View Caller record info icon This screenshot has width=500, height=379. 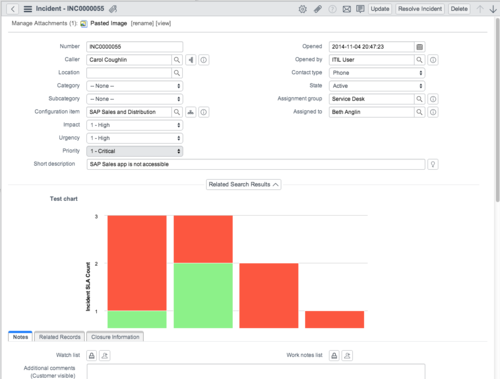[x=204, y=60]
